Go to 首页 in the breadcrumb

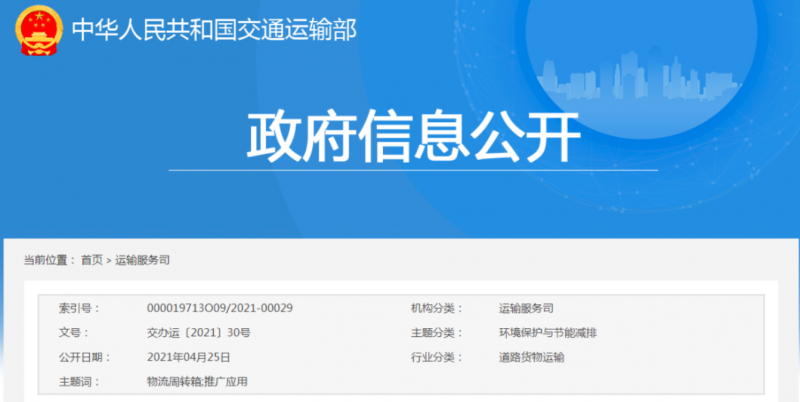pyautogui.click(x=92, y=260)
